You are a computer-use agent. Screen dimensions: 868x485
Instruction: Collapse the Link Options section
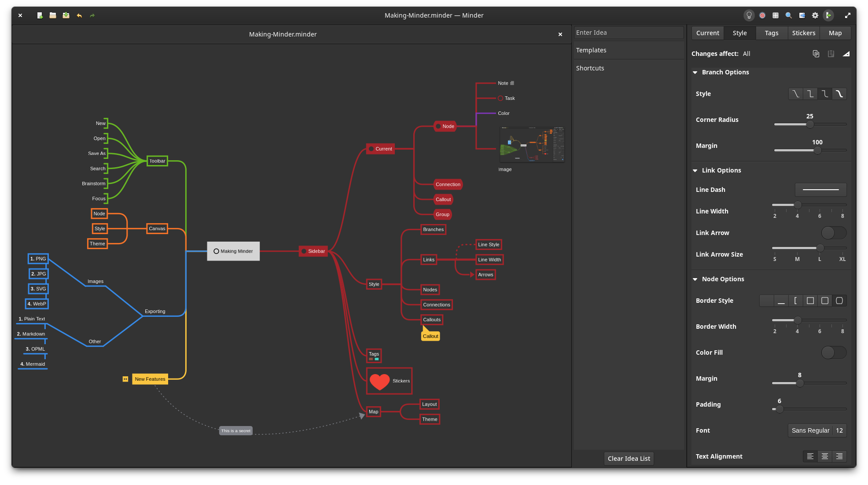(695, 171)
